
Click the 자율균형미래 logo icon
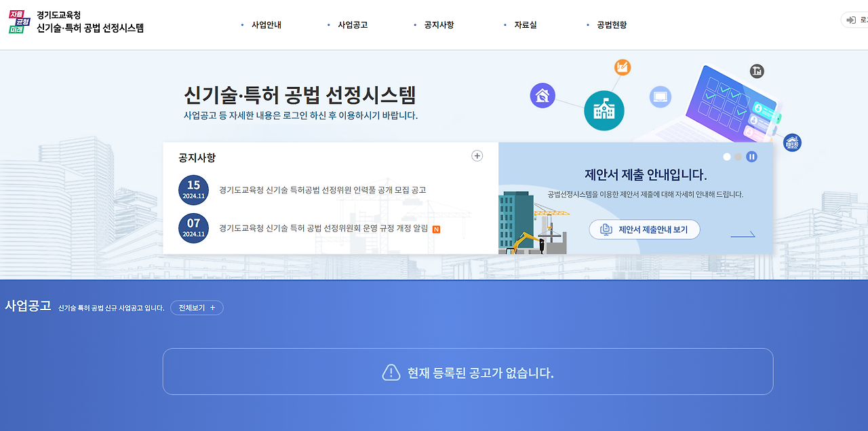(x=20, y=20)
